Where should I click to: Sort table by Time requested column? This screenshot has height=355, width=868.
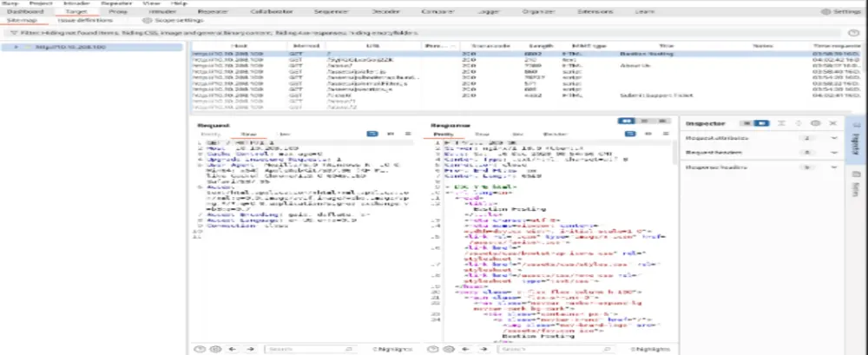(836, 46)
